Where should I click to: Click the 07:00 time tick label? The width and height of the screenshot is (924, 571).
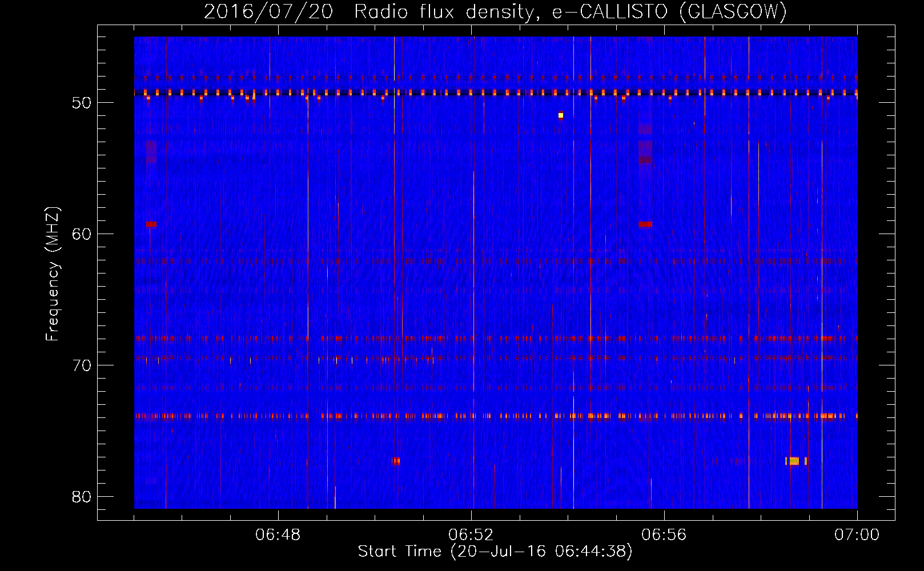857,535
